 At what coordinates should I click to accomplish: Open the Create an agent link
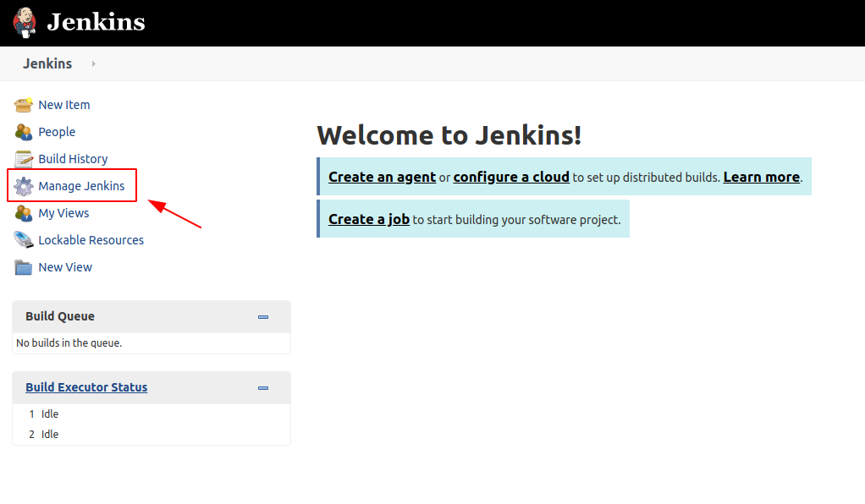pyautogui.click(x=382, y=177)
